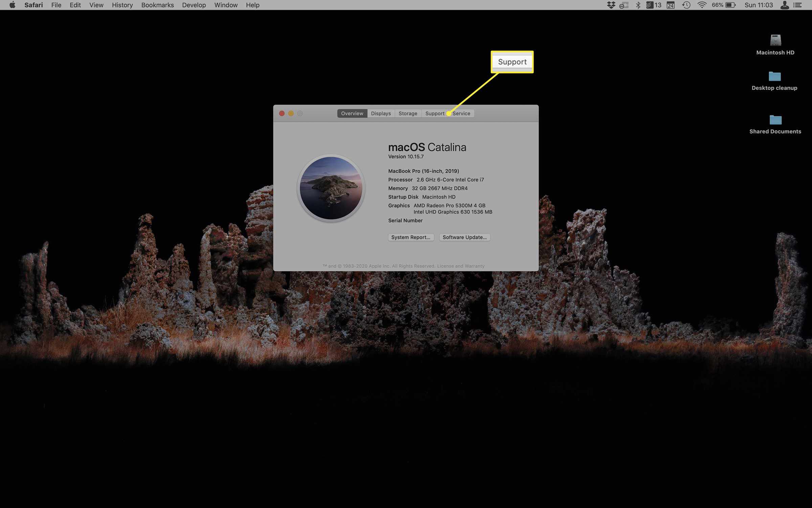
Task: Click the Software Update button
Action: 465,237
